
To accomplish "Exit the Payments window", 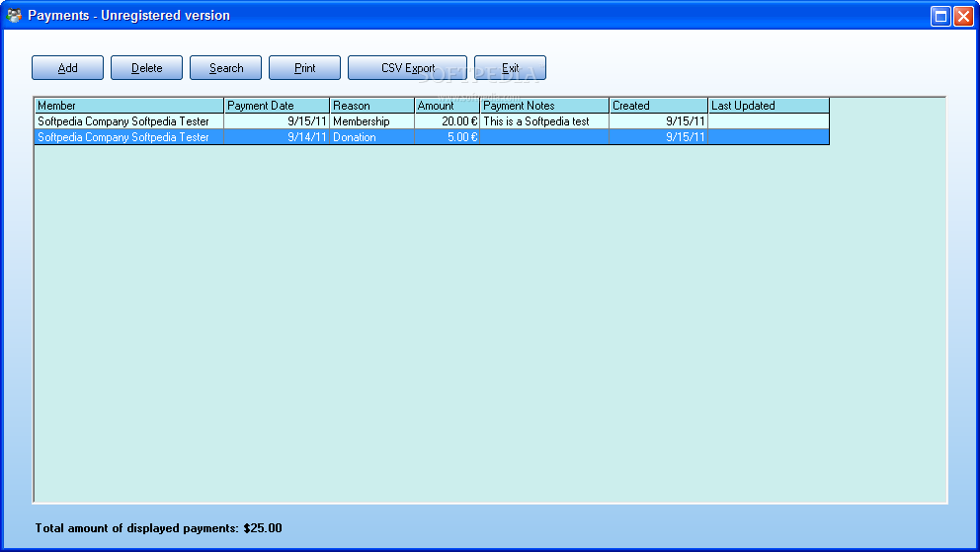I will point(510,68).
